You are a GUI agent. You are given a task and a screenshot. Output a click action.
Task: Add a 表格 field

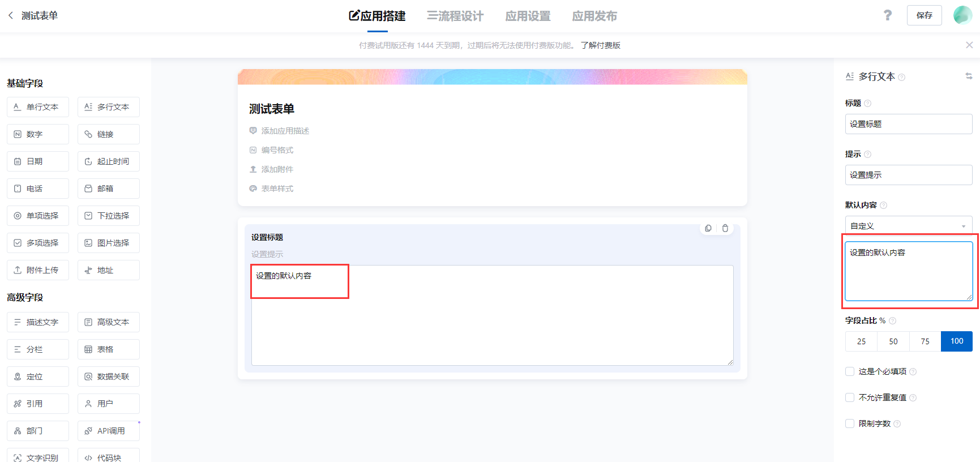coord(109,349)
